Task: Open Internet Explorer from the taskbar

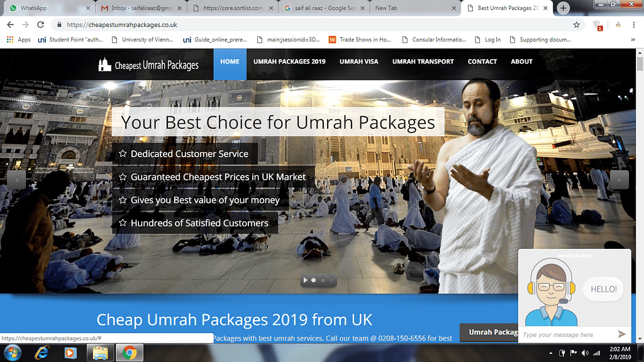Action: click(x=42, y=353)
